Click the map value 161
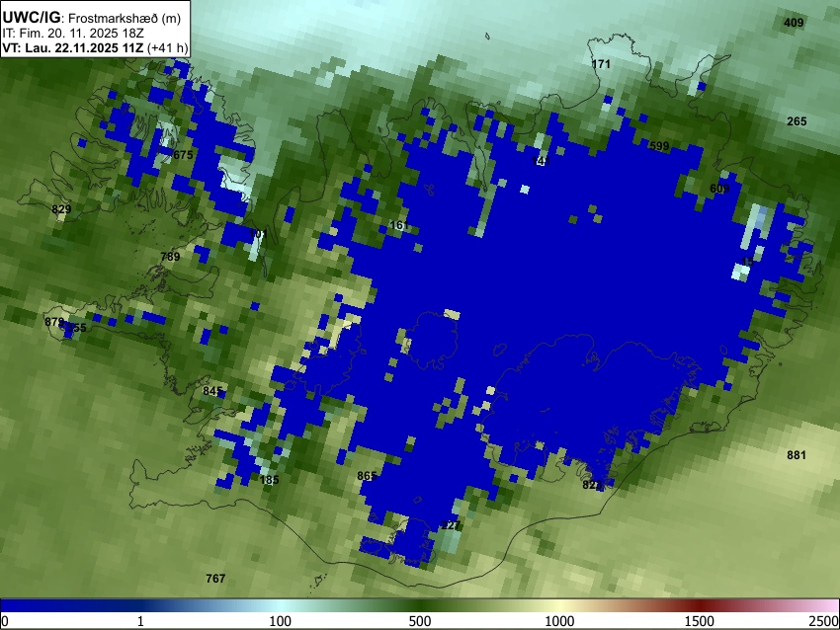 tap(399, 225)
